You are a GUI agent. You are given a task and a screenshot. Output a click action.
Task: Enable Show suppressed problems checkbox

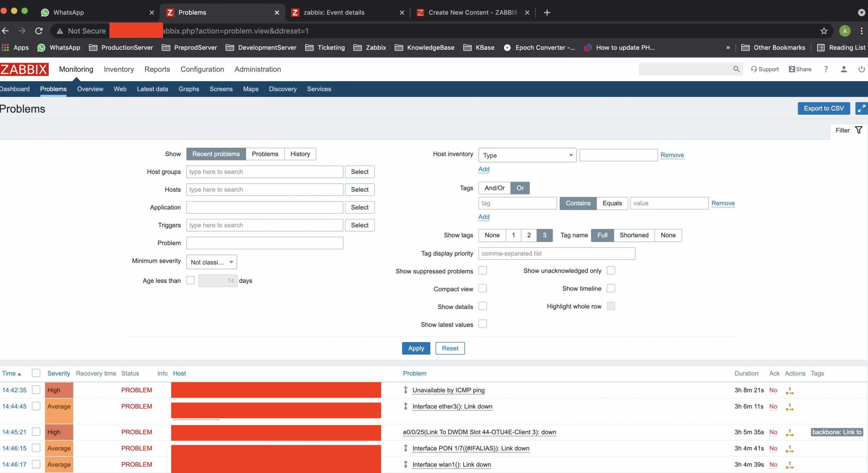tap(482, 271)
